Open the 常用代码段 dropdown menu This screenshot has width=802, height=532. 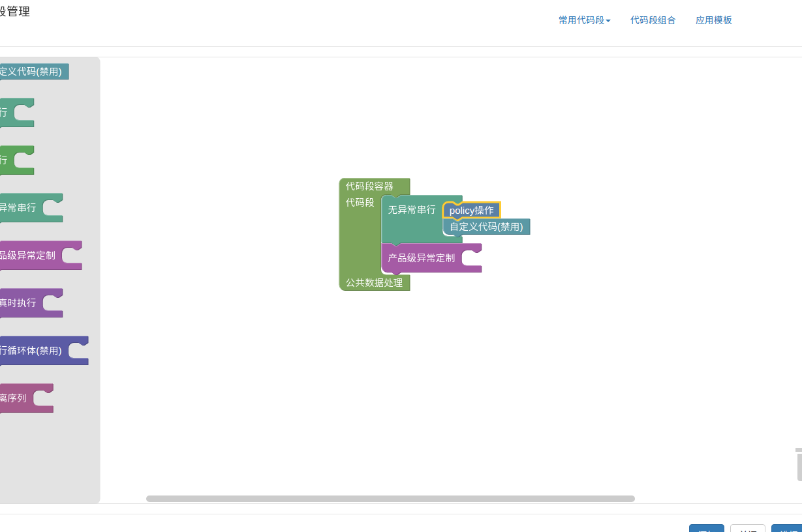point(584,20)
